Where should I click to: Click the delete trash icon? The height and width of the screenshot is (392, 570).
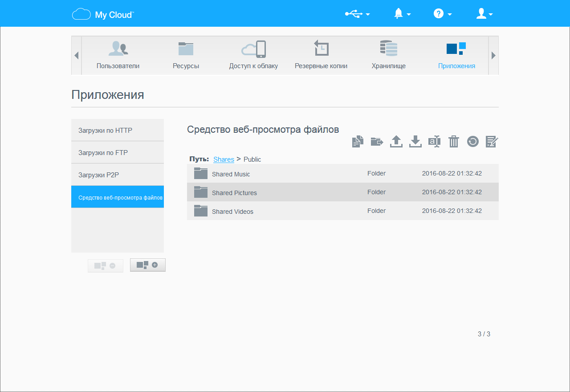[454, 142]
